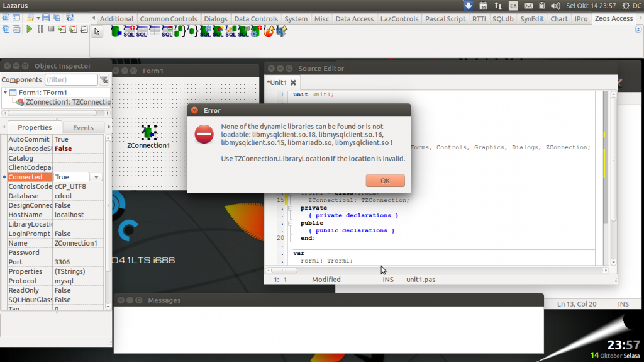Select the *Unit1 source editor tab
The width and height of the screenshot is (644, 362).
277,82
